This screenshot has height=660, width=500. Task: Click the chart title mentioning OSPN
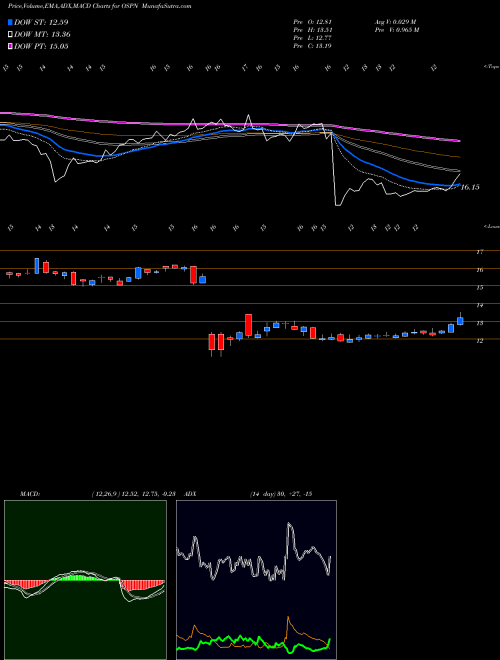[100, 6]
